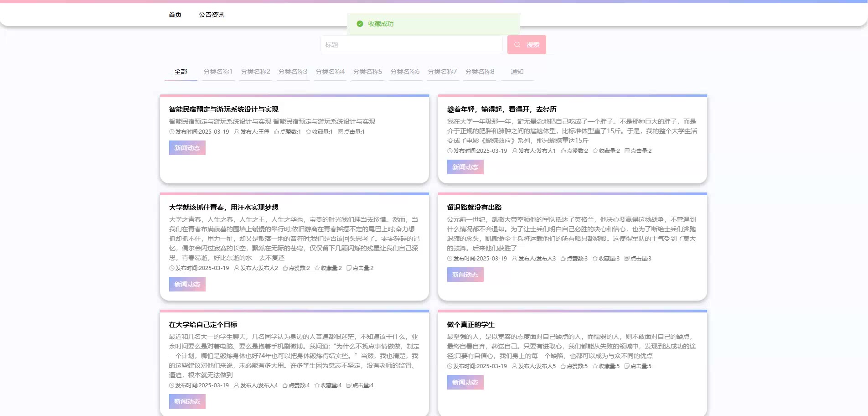This screenshot has height=416, width=868.
Task: Click the thumbs-up icon on the 留退路就没有出路 card
Action: pos(563,259)
